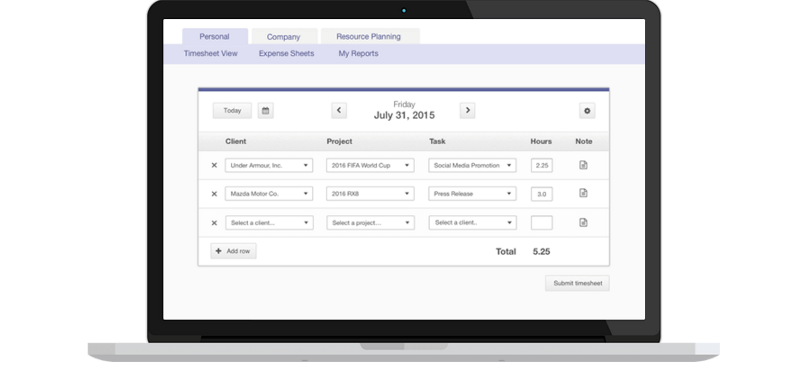Open note for Press Release row

click(583, 193)
